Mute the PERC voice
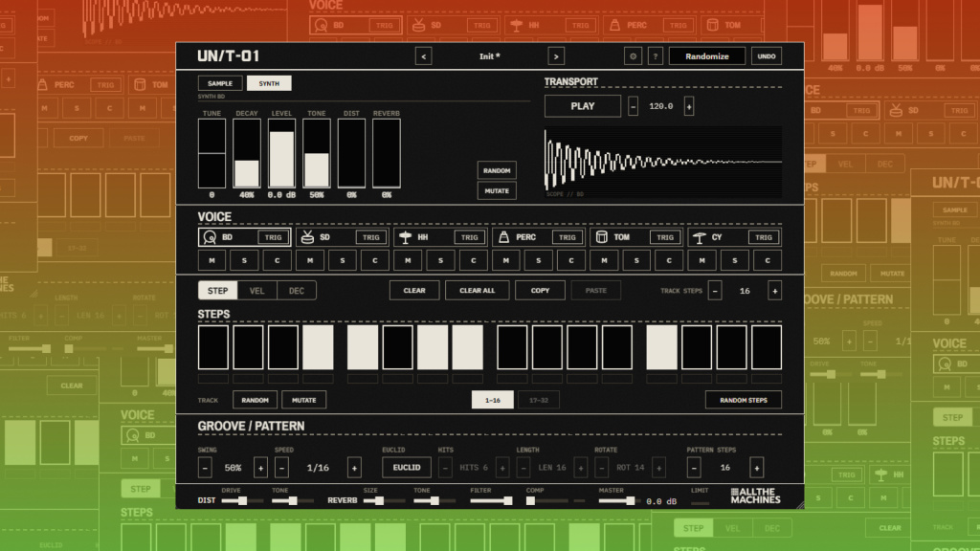Viewport: 980px width, 551px height. (505, 260)
